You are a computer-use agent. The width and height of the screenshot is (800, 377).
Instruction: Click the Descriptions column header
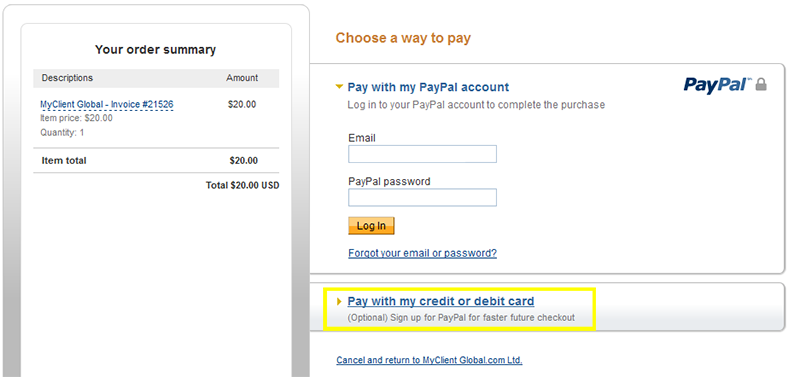coord(67,78)
